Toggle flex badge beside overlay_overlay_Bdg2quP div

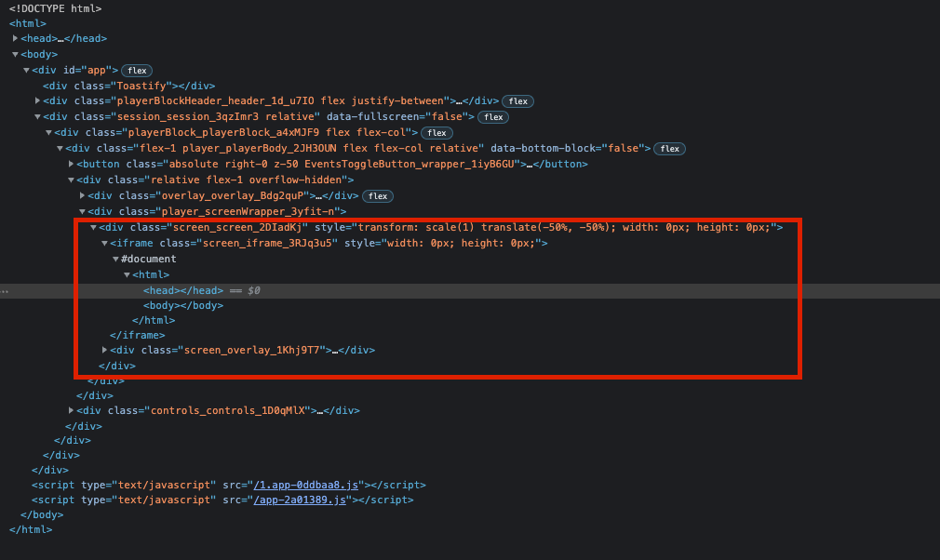point(377,195)
